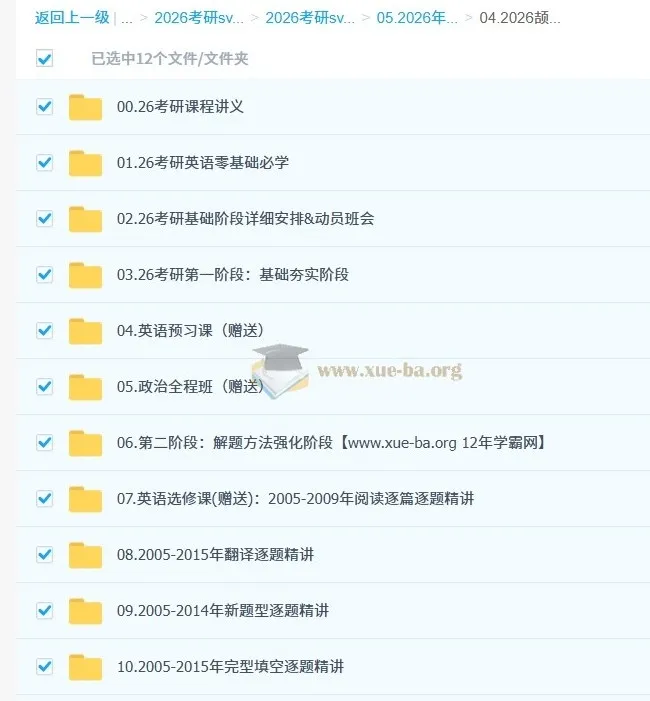Click 返回上一级 to go back
650x701 pixels.
pyautogui.click(x=72, y=18)
